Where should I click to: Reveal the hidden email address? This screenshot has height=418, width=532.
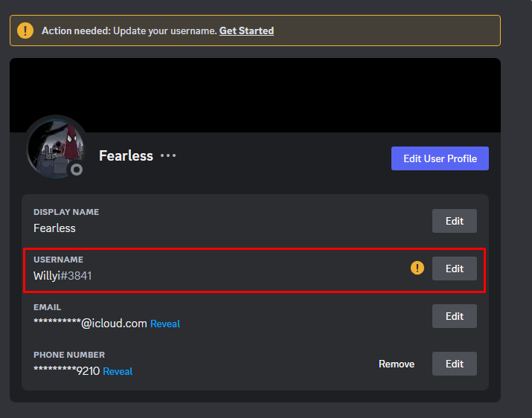pyautogui.click(x=165, y=324)
